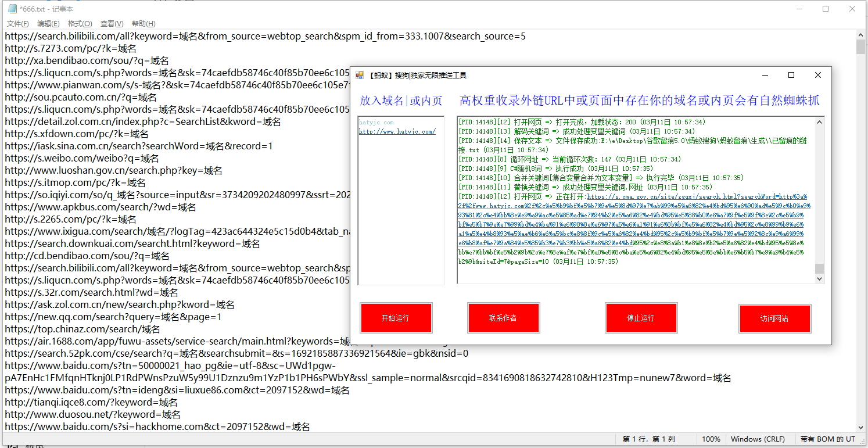Click the iask.sina.com.cn line
868x448 pixels.
click(x=139, y=146)
